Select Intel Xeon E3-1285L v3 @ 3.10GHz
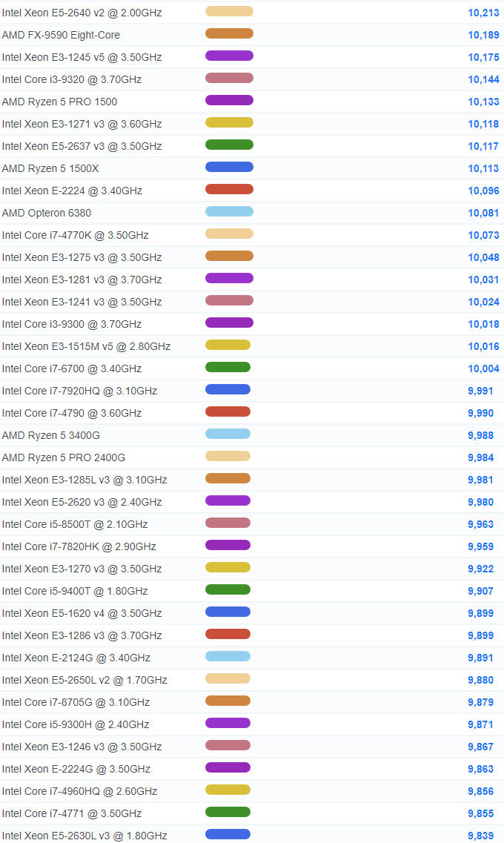The image size is (504, 843). tap(84, 480)
